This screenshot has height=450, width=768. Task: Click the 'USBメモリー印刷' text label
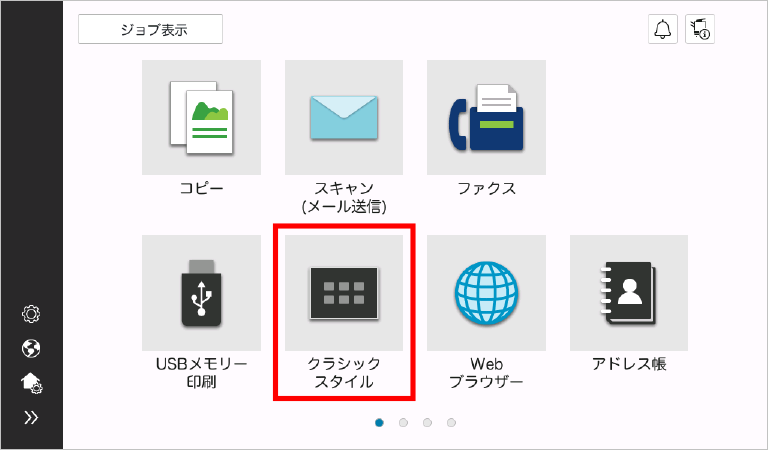[x=201, y=372]
